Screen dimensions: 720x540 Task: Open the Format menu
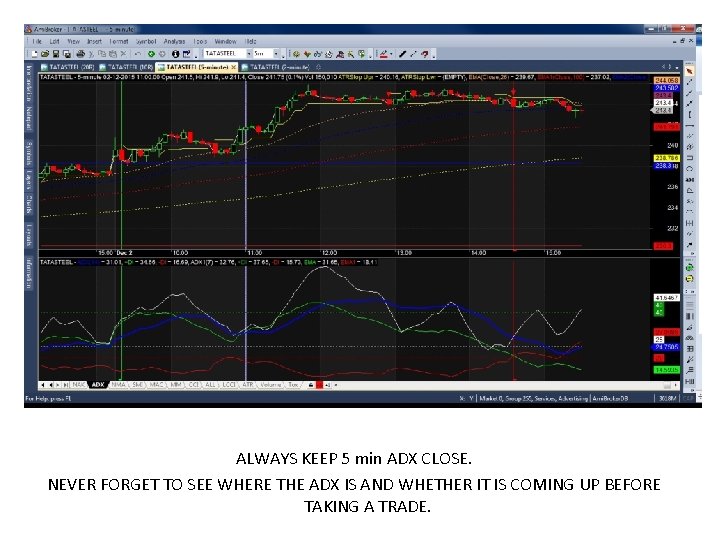tap(119, 41)
